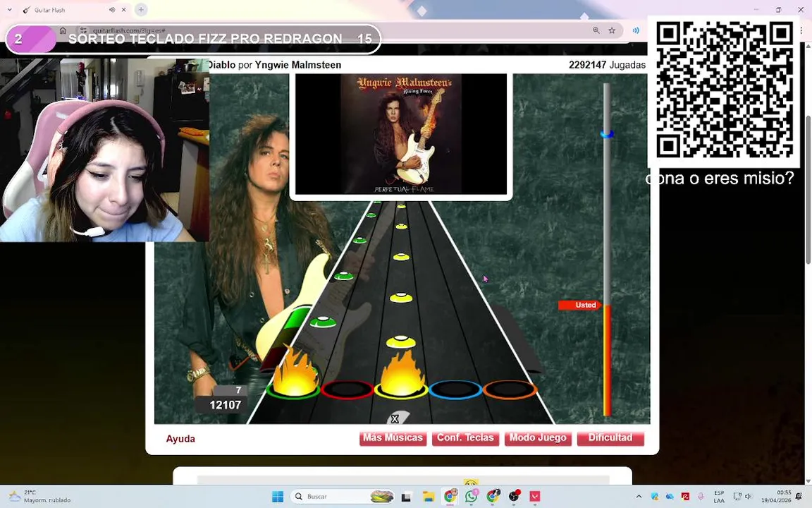812x508 pixels.
Task: Open the weather widget showing 21°C
Action: [40, 497]
